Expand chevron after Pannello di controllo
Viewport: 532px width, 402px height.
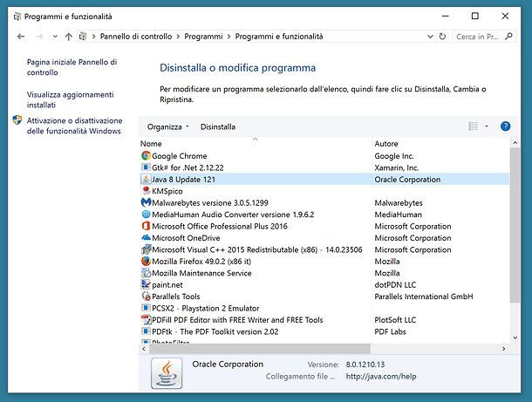click(178, 37)
